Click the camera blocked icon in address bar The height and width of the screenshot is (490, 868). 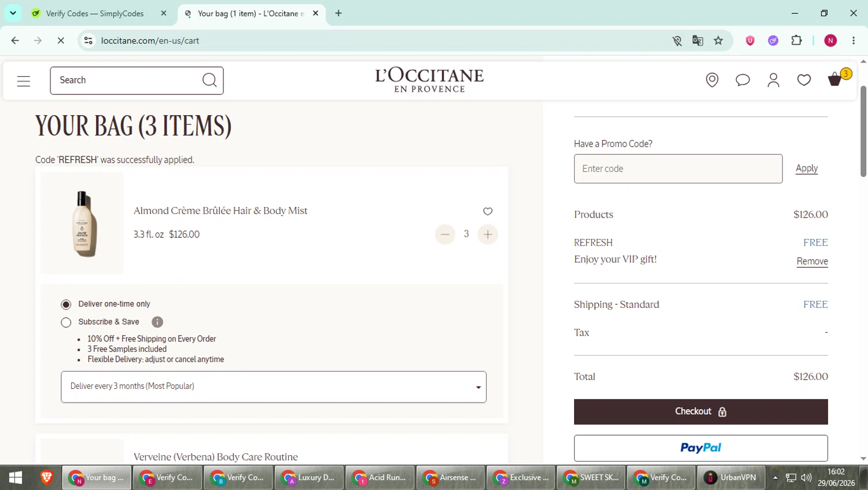(x=677, y=40)
